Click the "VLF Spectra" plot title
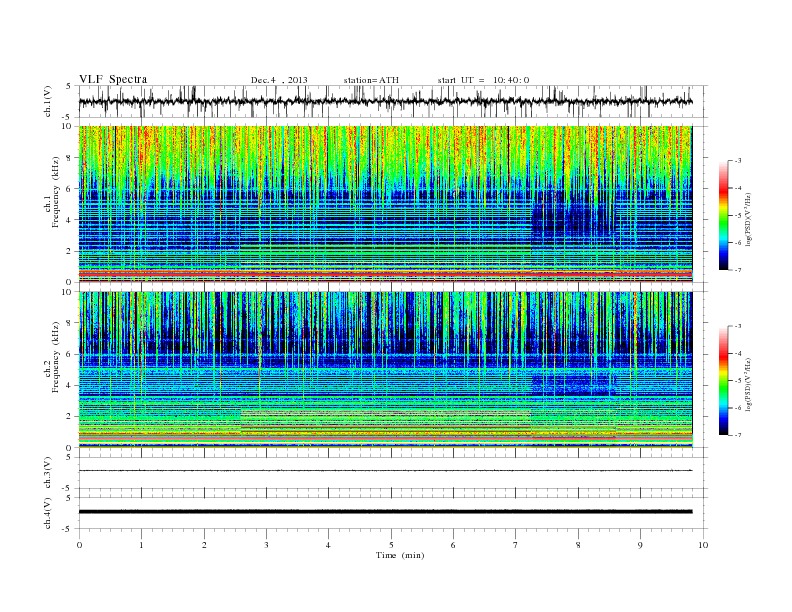Image resolution: width=792 pixels, height=612 pixels. 113,79
